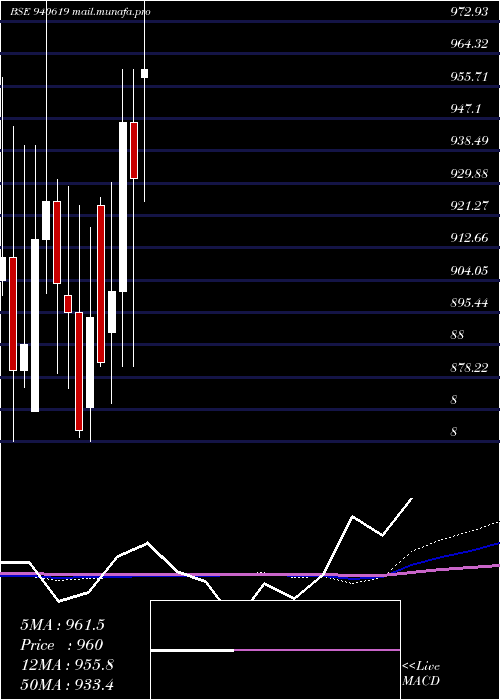Click the 878.22 price axis label
The width and height of the screenshot is (500, 700).
(469, 367)
